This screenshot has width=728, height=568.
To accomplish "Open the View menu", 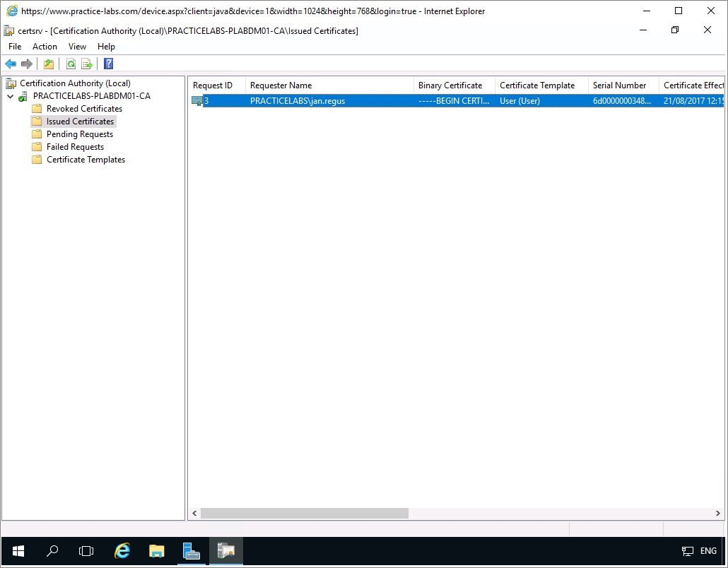I will pyautogui.click(x=77, y=47).
